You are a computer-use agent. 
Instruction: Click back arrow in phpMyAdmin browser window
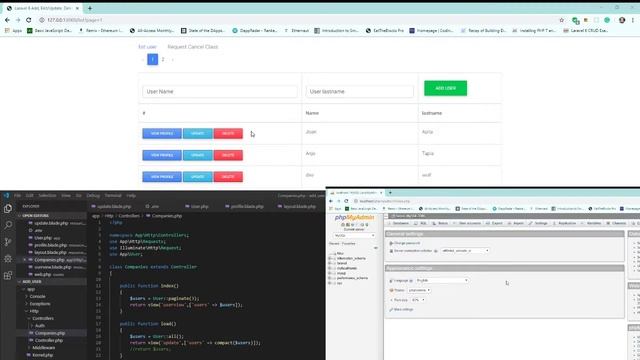331,201
